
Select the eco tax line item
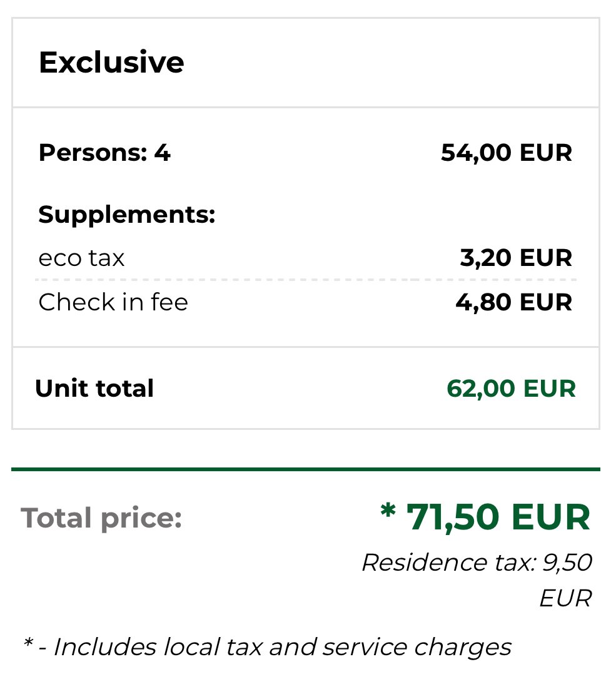(x=81, y=257)
